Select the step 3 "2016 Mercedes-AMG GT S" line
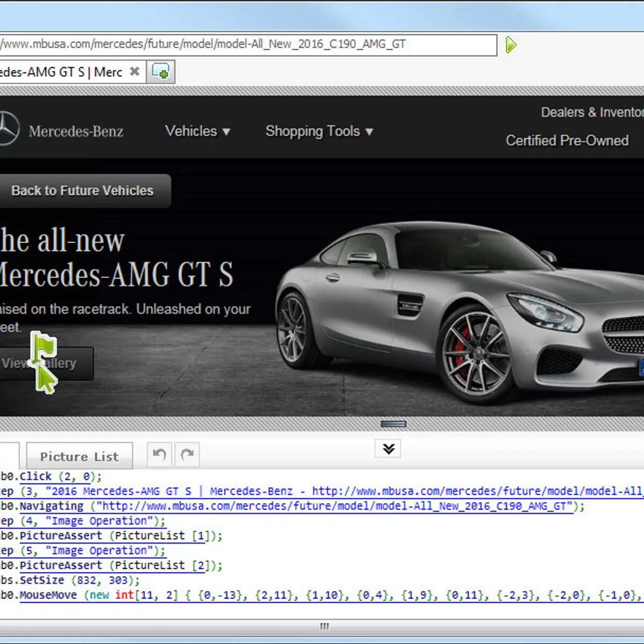 coord(322,491)
